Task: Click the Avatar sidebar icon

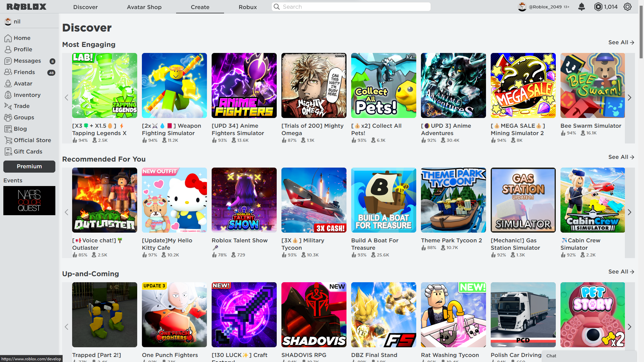Action: point(8,84)
